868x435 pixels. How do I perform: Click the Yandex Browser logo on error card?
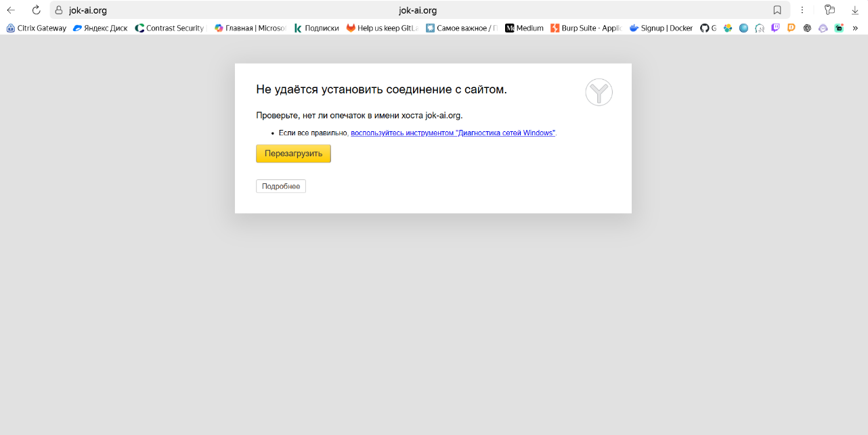pyautogui.click(x=599, y=92)
